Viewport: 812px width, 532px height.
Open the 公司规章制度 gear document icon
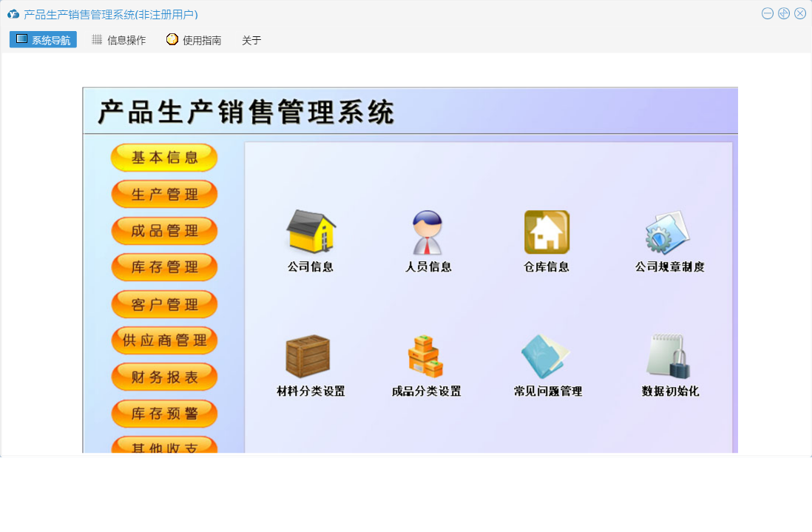click(668, 232)
